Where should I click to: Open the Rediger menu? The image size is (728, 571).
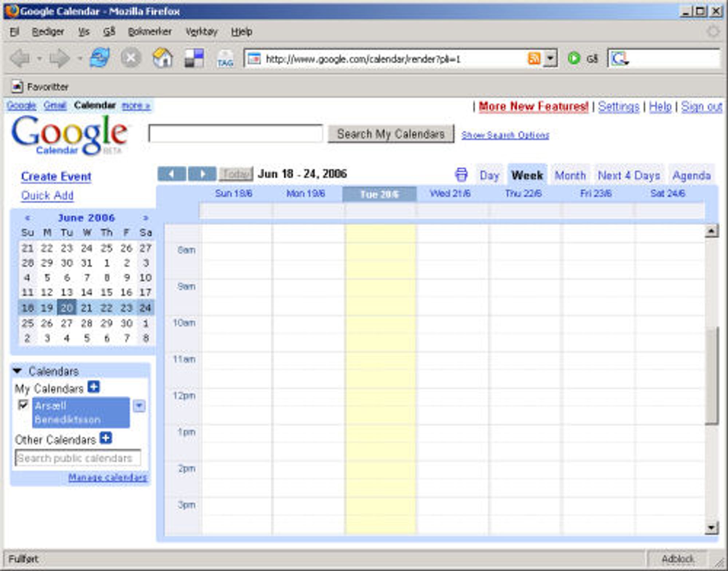[48, 32]
